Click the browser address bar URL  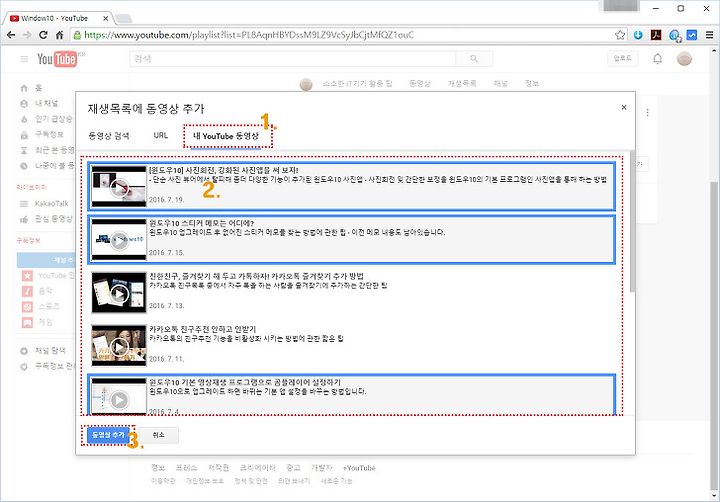tap(249, 35)
